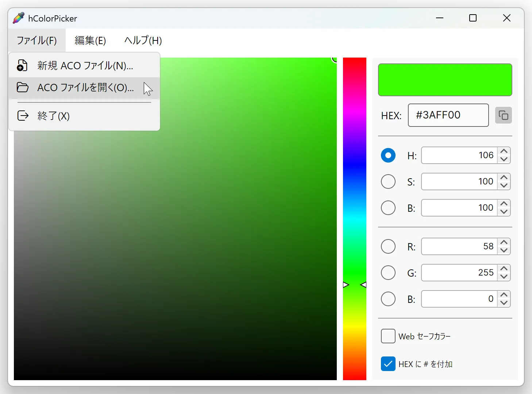Click the exit icon beside 終了(X)
532x394 pixels.
(x=23, y=116)
